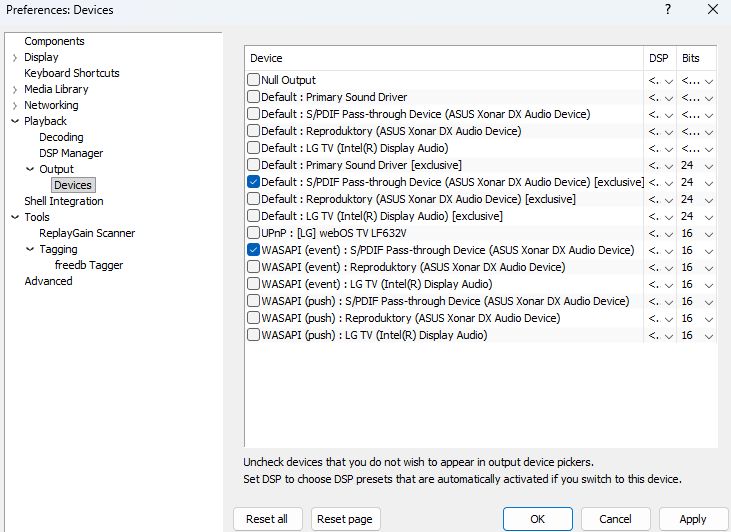Expand the Networking tree node
The width and height of the screenshot is (731, 532).
15,105
